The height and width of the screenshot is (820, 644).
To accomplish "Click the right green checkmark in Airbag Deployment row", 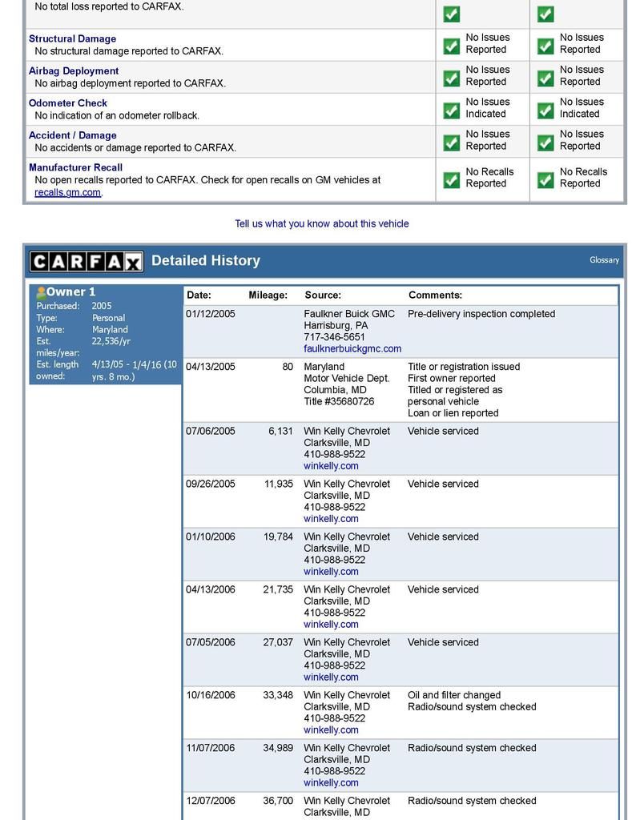I will pyautogui.click(x=545, y=78).
